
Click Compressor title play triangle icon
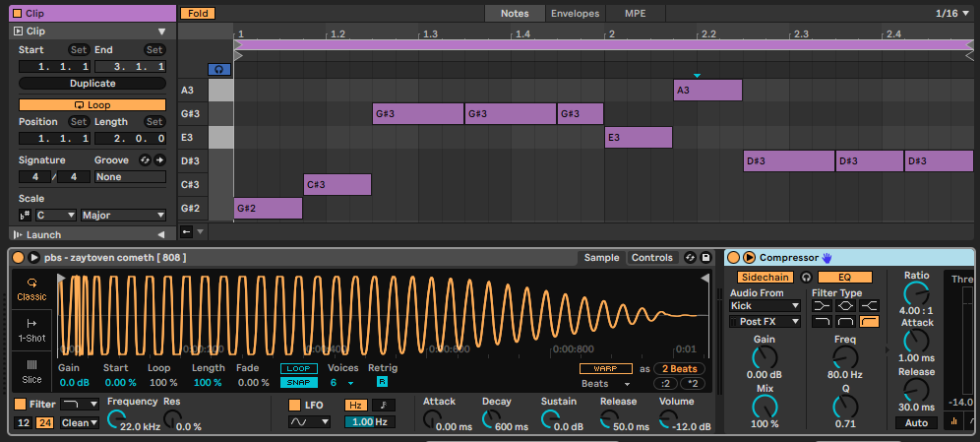[x=749, y=258]
